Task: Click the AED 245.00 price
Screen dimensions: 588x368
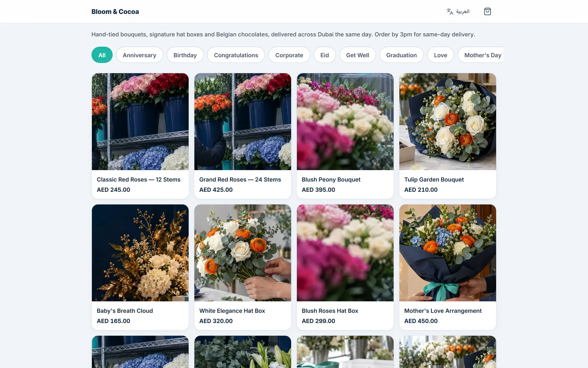Action: tap(114, 190)
